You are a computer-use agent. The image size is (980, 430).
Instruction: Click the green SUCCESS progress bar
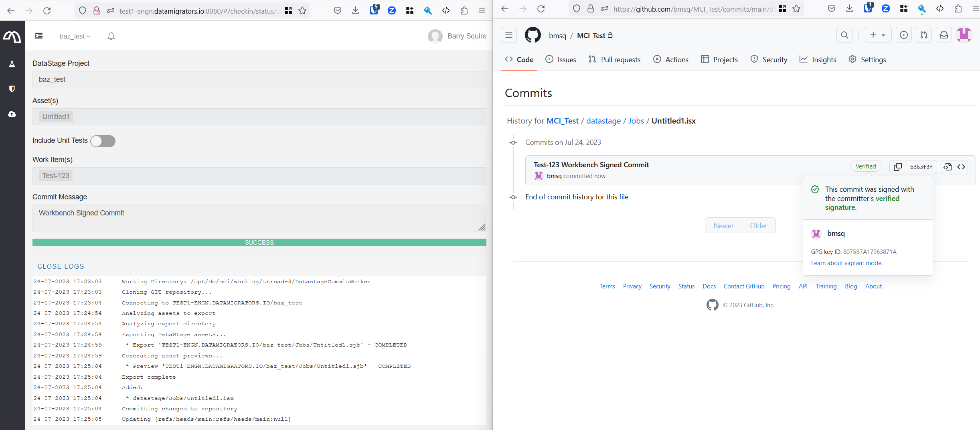(259, 243)
